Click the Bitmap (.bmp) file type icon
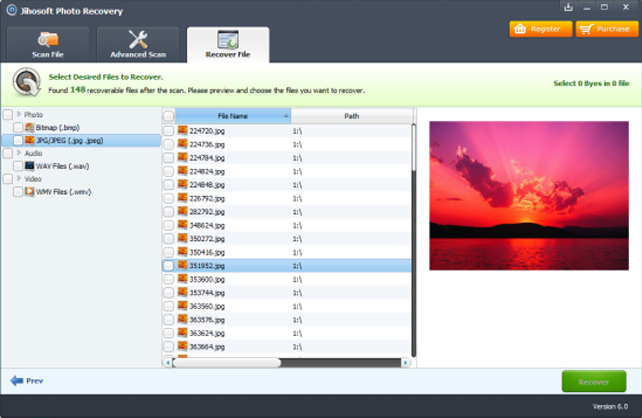642x418 pixels. pyautogui.click(x=29, y=128)
